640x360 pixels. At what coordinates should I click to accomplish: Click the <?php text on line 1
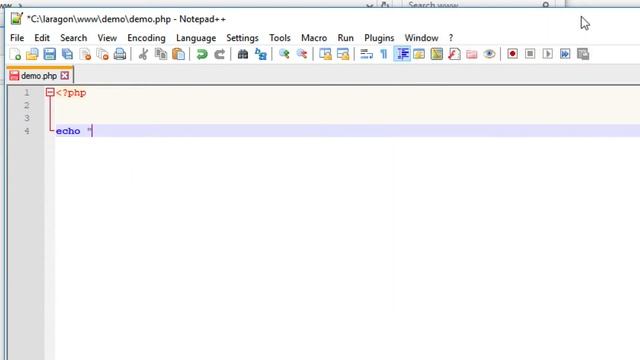(x=71, y=93)
